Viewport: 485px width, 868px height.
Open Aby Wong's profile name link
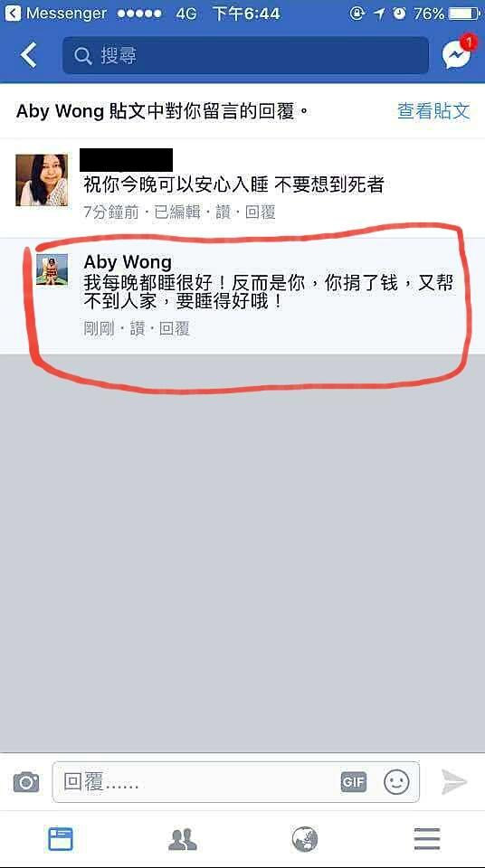pos(128,262)
